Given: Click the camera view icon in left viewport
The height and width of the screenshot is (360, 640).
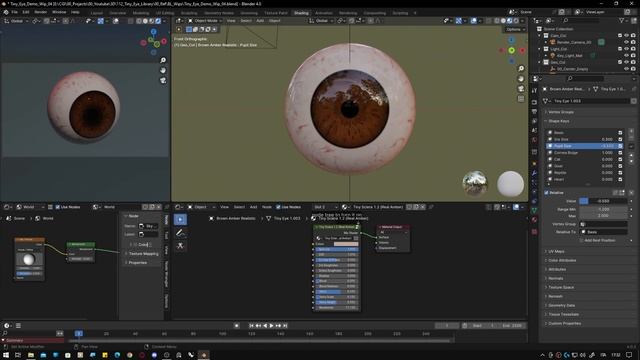Looking at the screenshot, I should pos(163,80).
